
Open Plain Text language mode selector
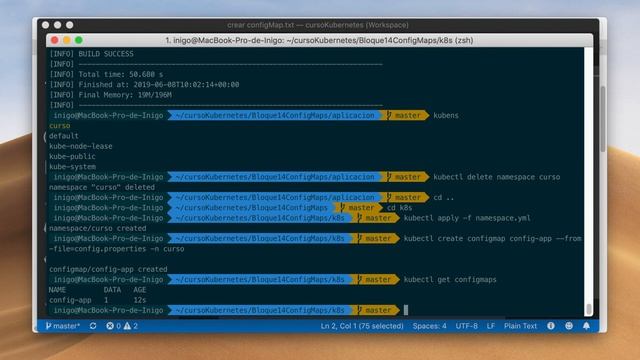click(x=520, y=326)
